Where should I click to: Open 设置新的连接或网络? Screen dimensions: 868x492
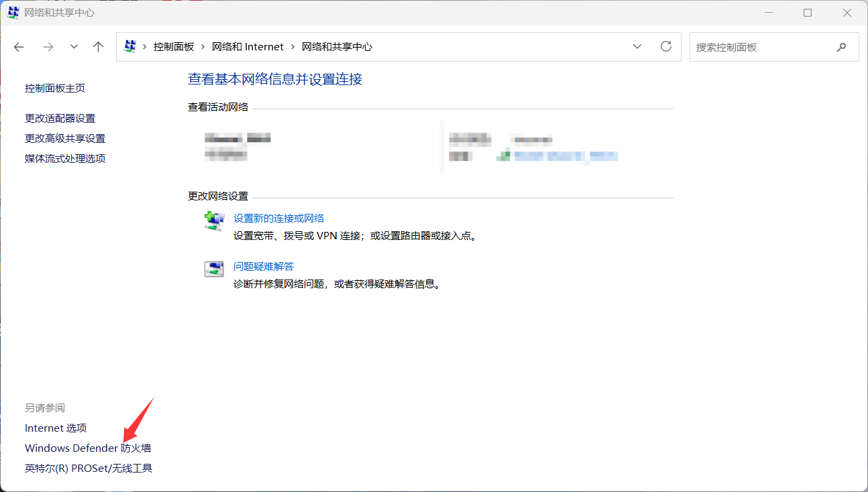pyautogui.click(x=279, y=218)
